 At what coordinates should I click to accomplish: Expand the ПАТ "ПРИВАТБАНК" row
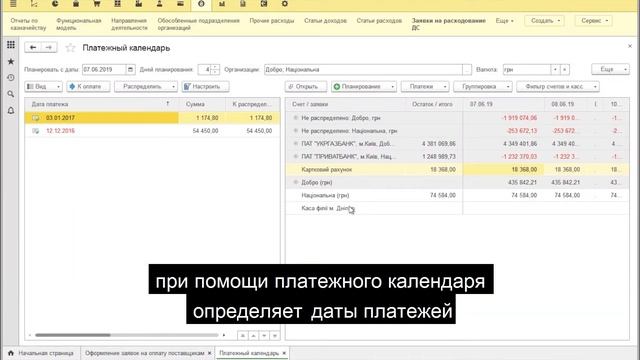point(296,157)
